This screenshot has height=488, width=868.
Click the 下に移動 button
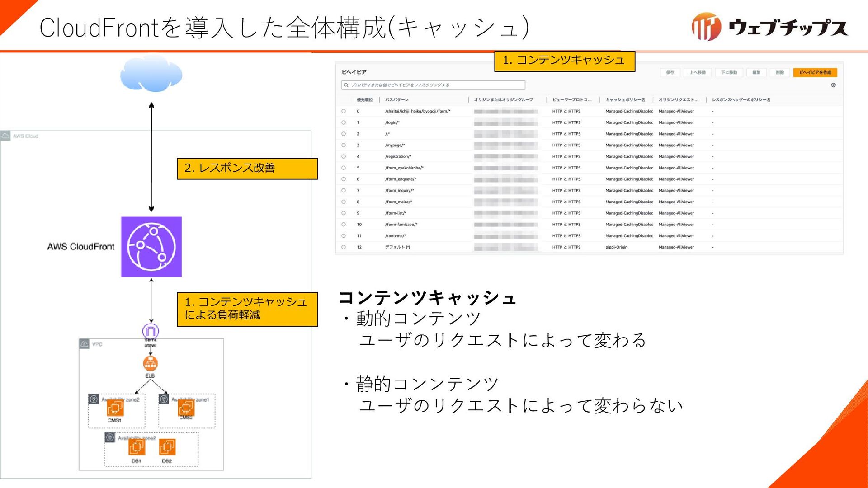pos(729,72)
